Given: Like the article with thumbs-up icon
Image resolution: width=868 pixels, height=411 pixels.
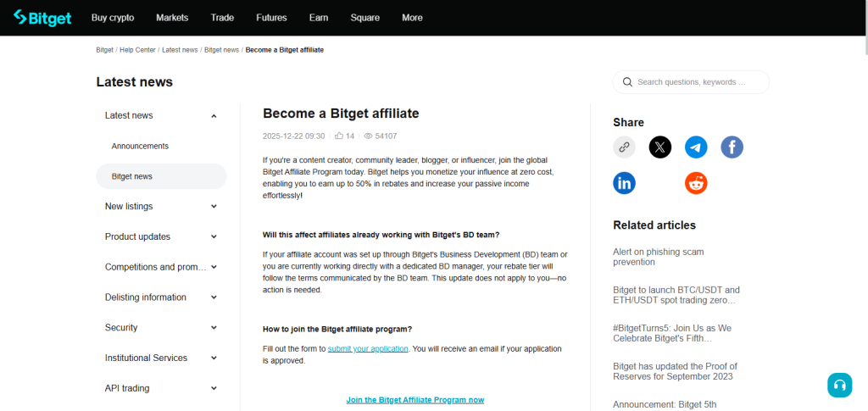Looking at the screenshot, I should click(x=339, y=136).
